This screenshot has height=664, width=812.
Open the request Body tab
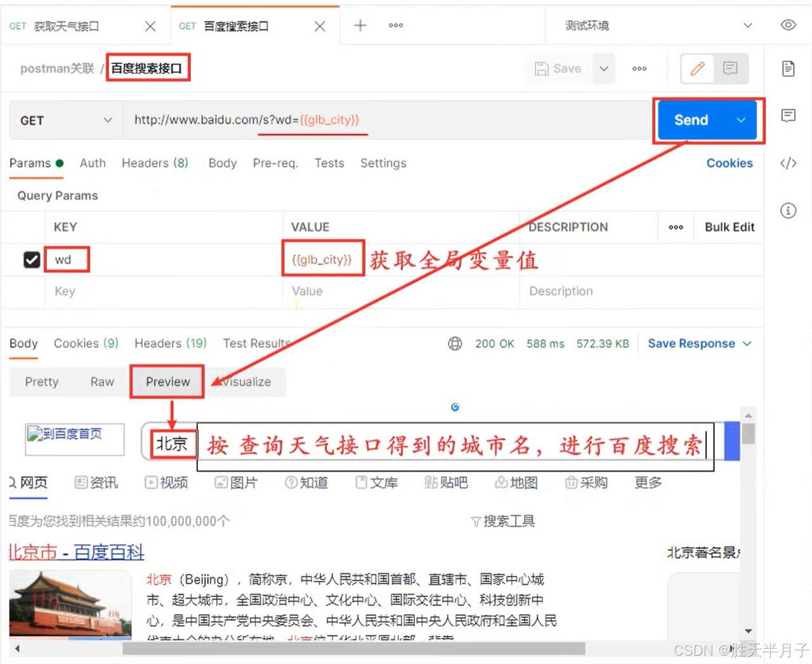point(223,163)
